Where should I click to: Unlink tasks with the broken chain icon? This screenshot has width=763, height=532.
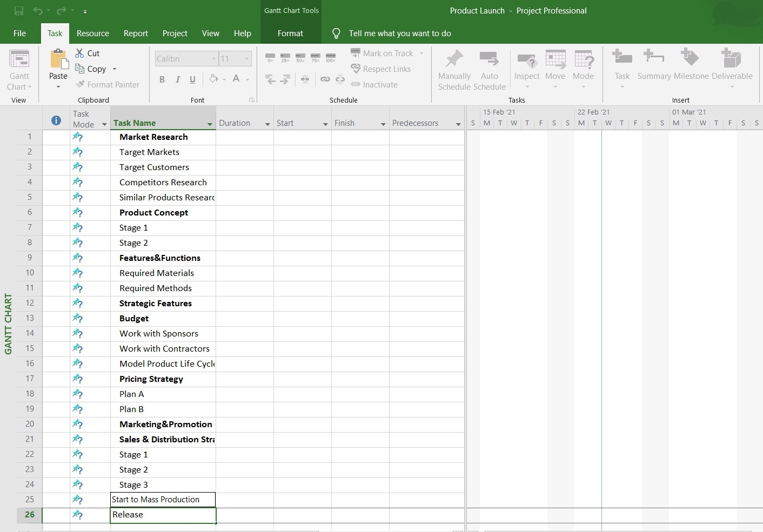pos(340,79)
